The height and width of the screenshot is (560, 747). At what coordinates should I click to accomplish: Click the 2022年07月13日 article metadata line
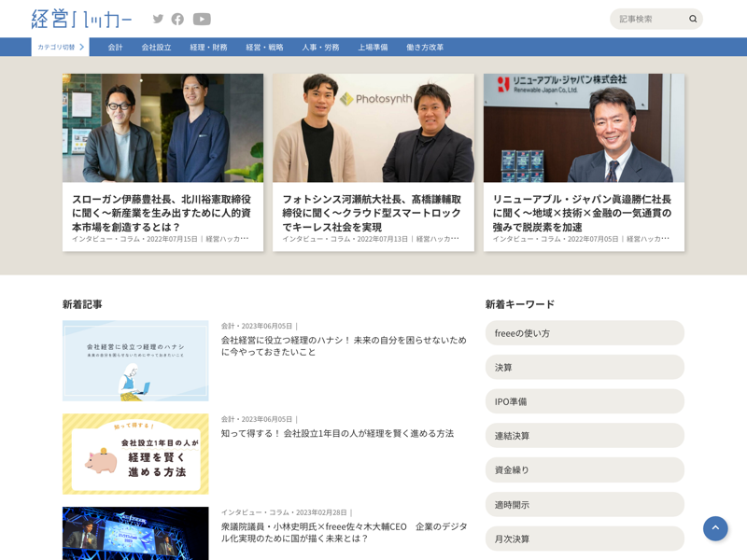click(371, 239)
